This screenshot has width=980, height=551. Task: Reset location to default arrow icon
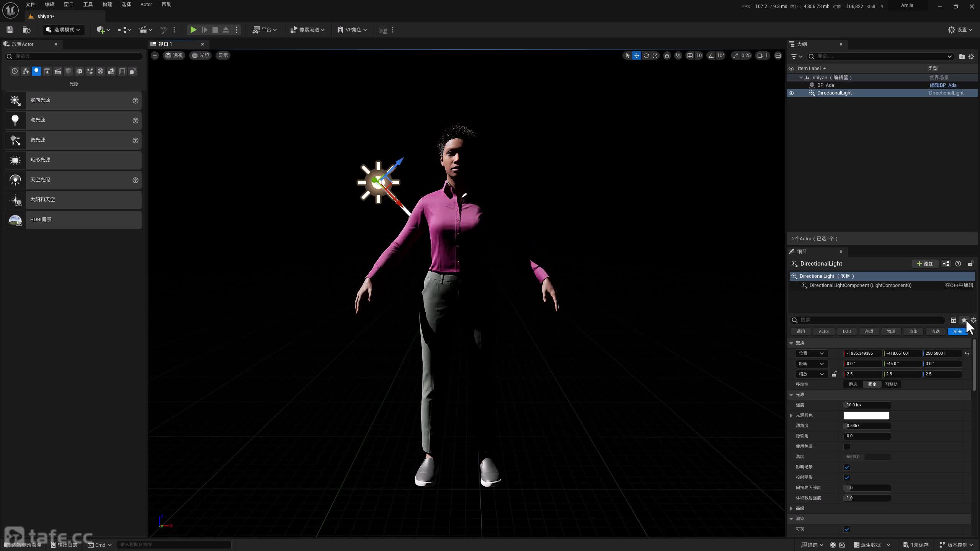967,354
